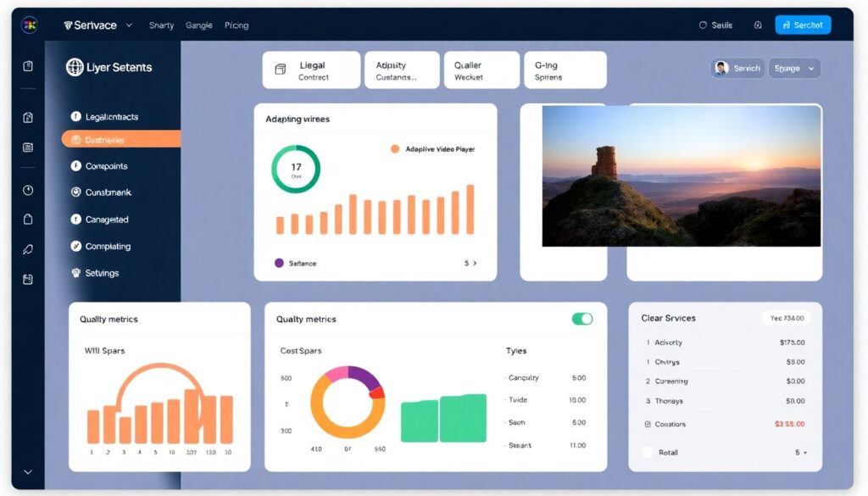This screenshot has height=496, width=868.
Task: Toggle the green Quality metrics switch
Action: click(582, 319)
